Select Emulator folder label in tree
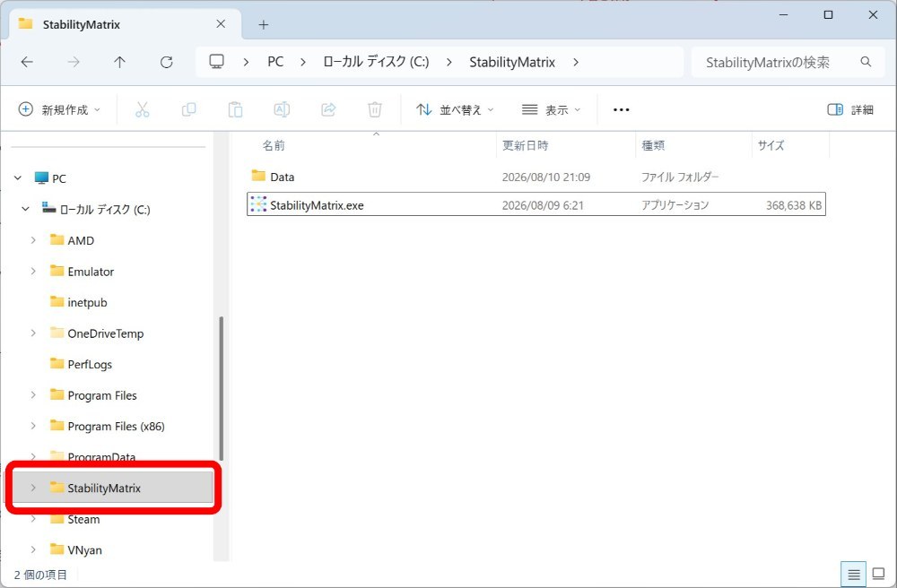This screenshot has height=588, width=897. coord(91,272)
